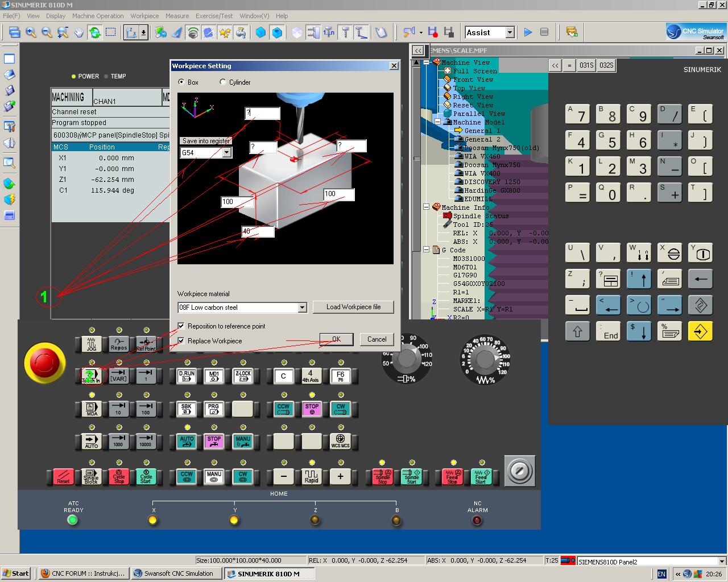Open the Help menu

pyautogui.click(x=282, y=16)
